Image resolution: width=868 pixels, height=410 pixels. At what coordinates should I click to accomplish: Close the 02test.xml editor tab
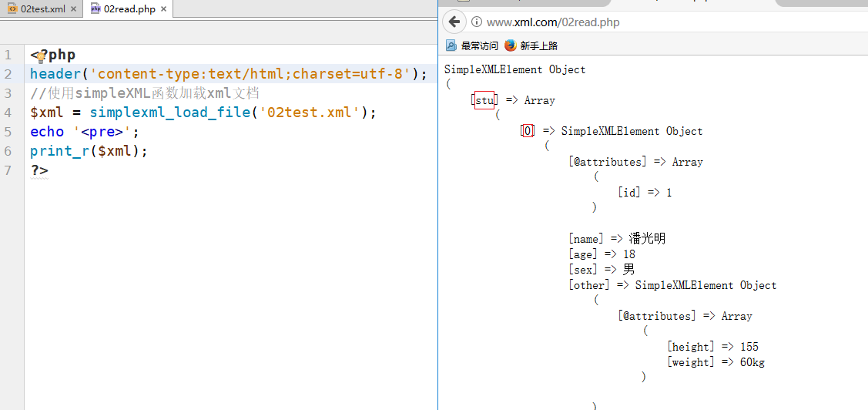coord(73,9)
